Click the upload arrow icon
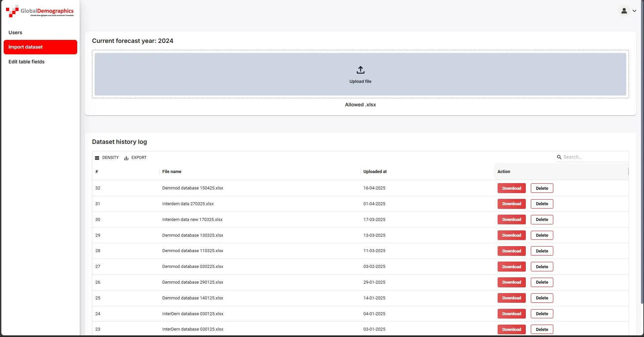The image size is (644, 337). click(x=360, y=70)
